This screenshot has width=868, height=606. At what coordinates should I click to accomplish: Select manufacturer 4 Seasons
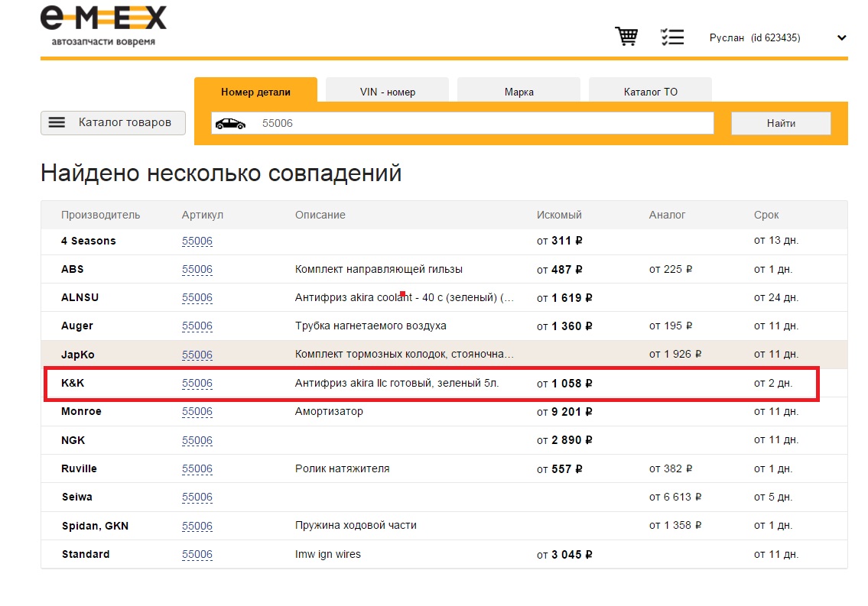pos(89,241)
